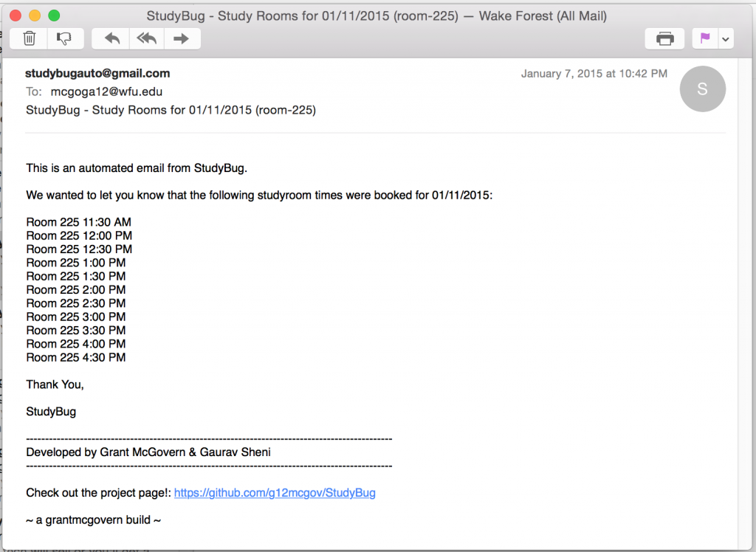Reply all with double arrow icon

[x=147, y=38]
